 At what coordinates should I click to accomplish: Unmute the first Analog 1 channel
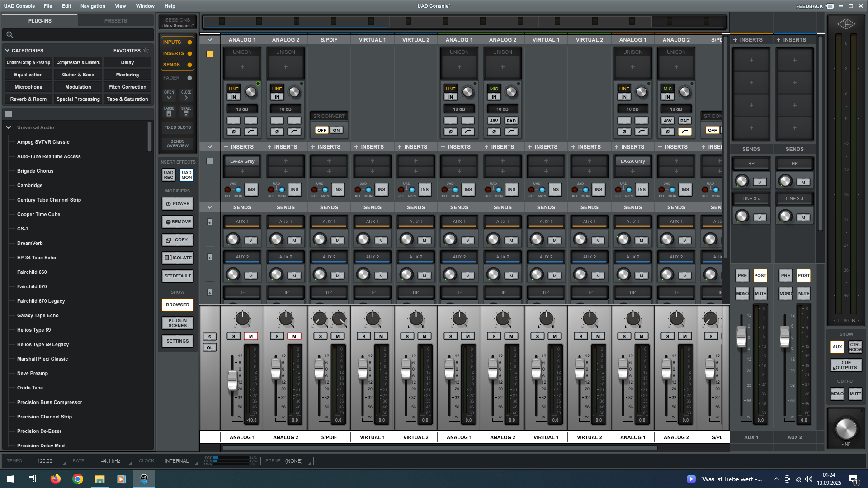tap(251, 336)
